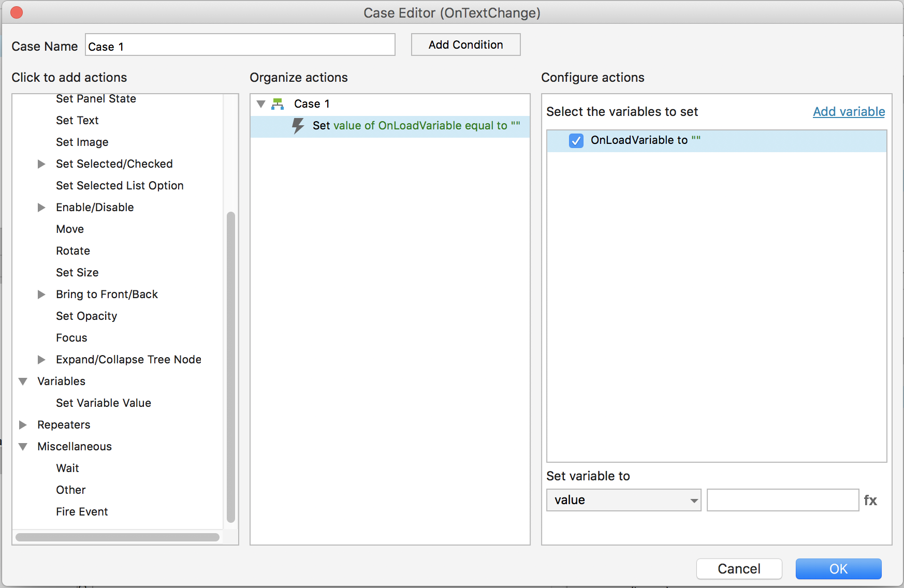Expand the Enable/Disable actions
The height and width of the screenshot is (588, 904).
click(41, 208)
